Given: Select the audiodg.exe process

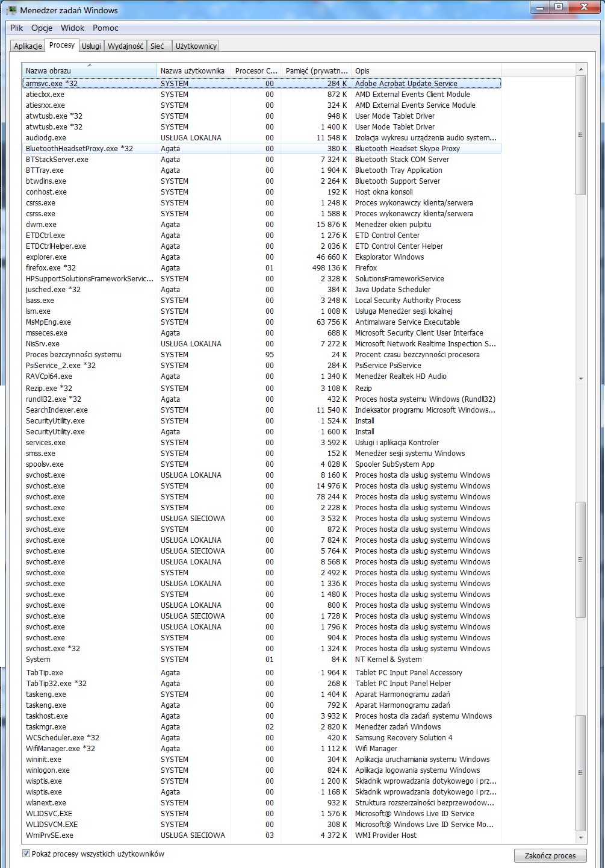Looking at the screenshot, I should 261,138.
